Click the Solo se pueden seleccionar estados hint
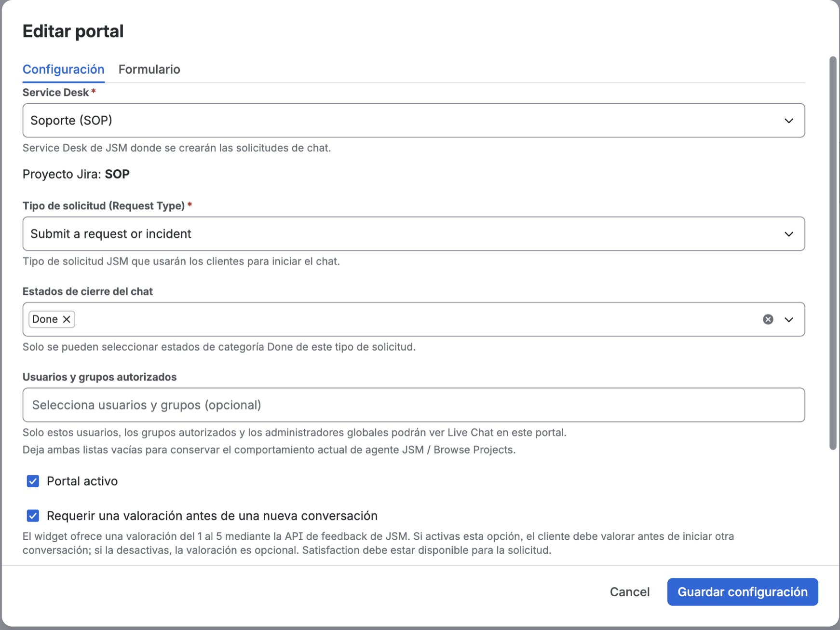840x630 pixels. click(219, 347)
